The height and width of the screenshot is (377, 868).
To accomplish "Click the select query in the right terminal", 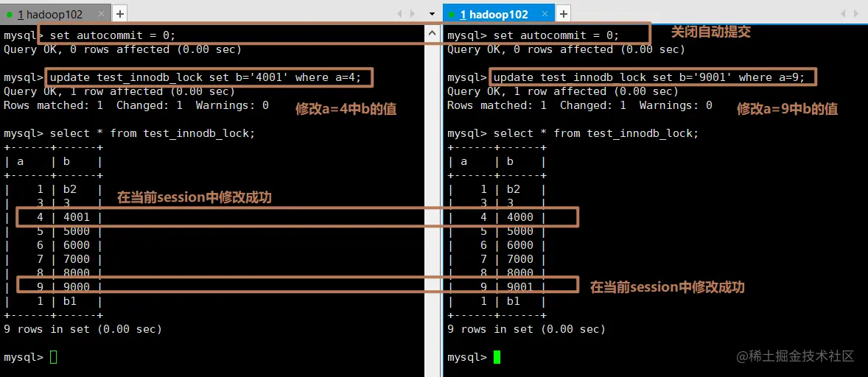I will (x=596, y=133).
